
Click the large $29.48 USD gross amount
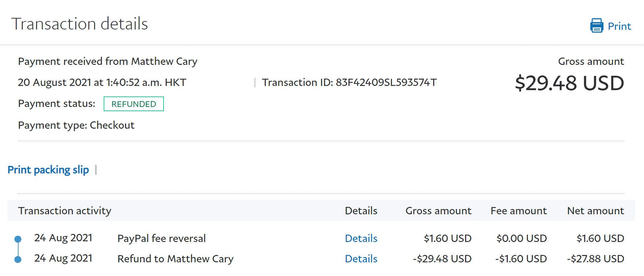click(569, 83)
